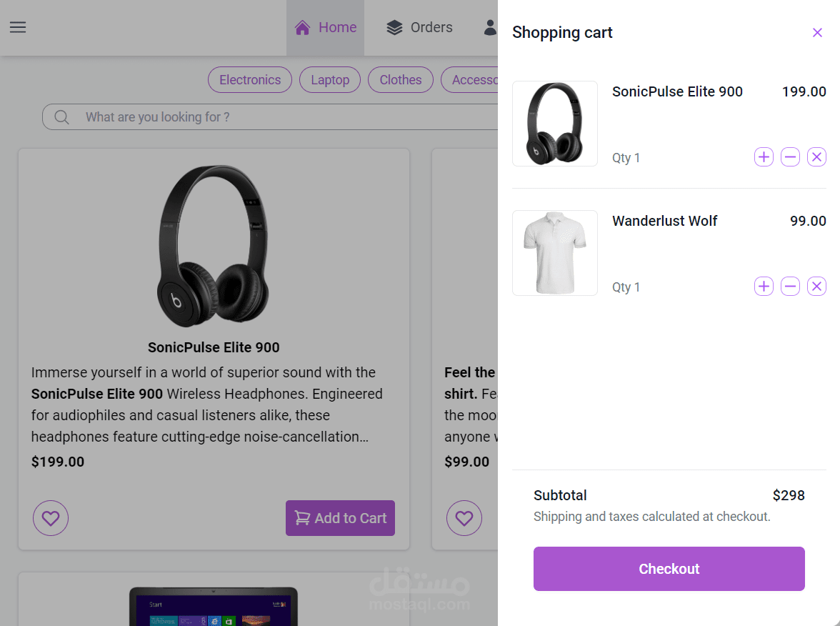Remove Wanderlust Wolf from cart
Screen dimensions: 840x626
point(816,287)
